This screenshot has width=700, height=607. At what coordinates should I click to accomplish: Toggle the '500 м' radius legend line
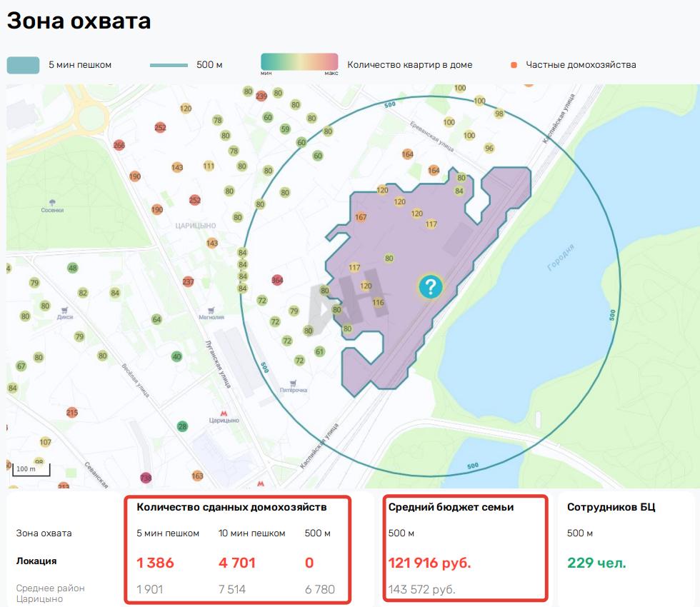click(169, 65)
